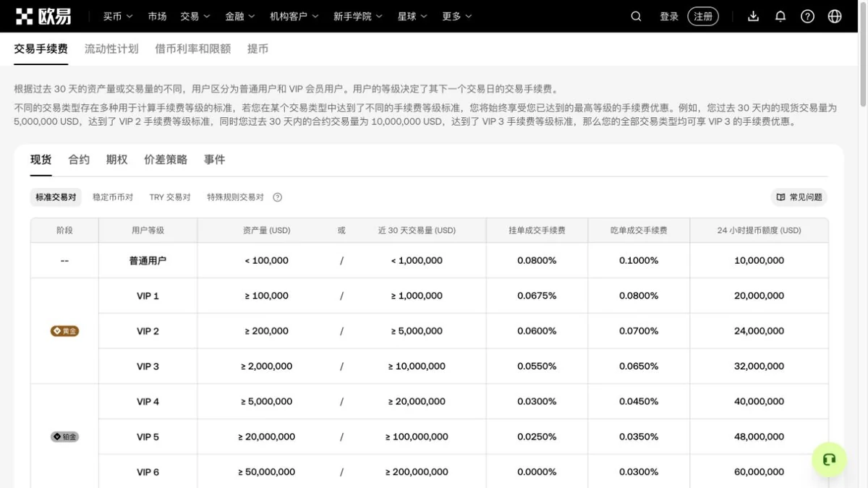Click the 32,000,000 withdrawal limit value
Screen dimensions: 868x488
tap(759, 367)
